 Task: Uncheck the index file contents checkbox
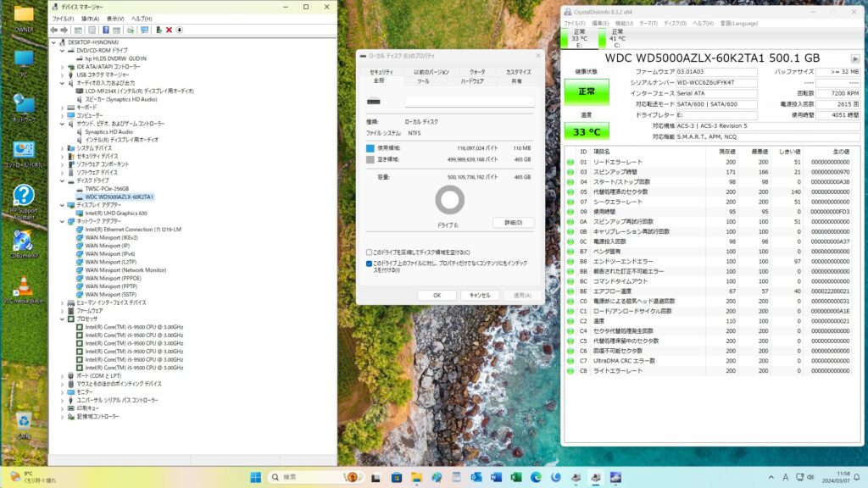tap(369, 263)
